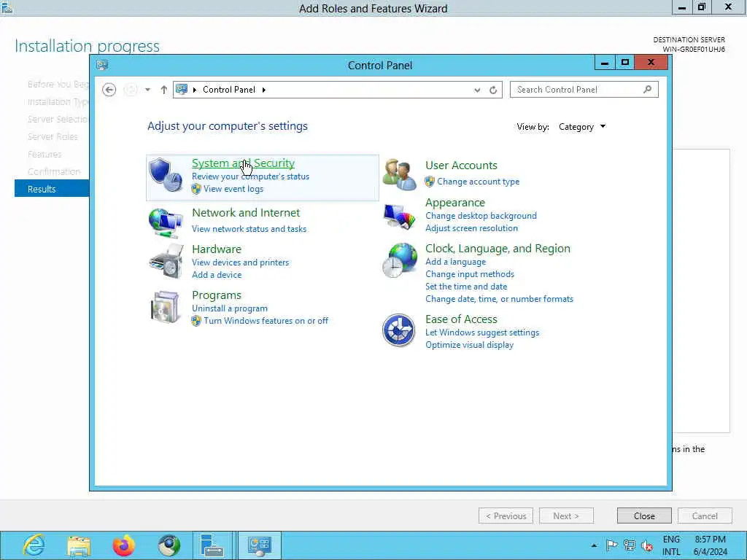747x560 pixels.
Task: Switch to Server Manager in the taskbar
Action: (x=212, y=545)
